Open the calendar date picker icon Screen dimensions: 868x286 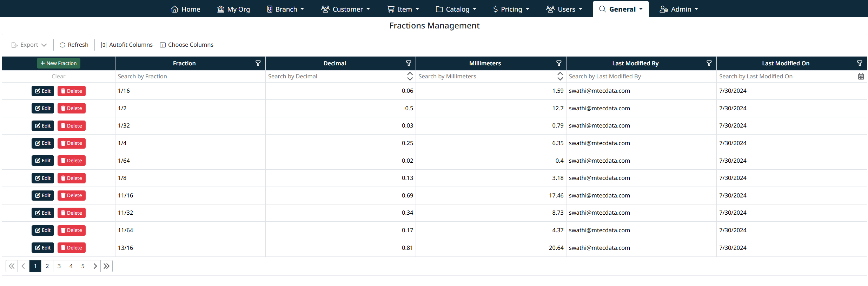pyautogui.click(x=861, y=77)
